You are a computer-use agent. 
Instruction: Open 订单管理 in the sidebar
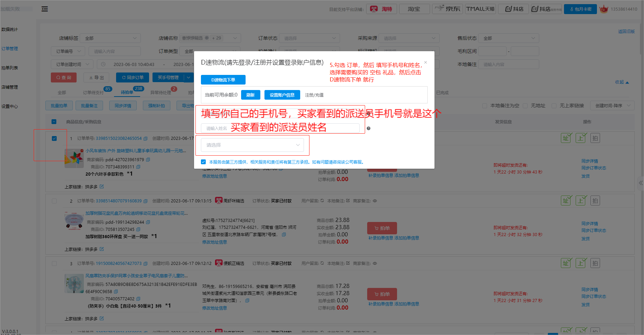(x=10, y=49)
